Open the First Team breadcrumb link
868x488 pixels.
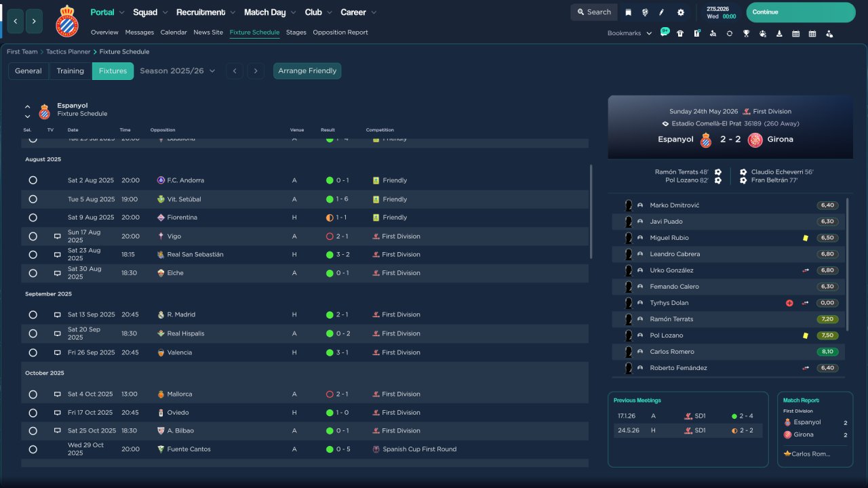tap(22, 52)
